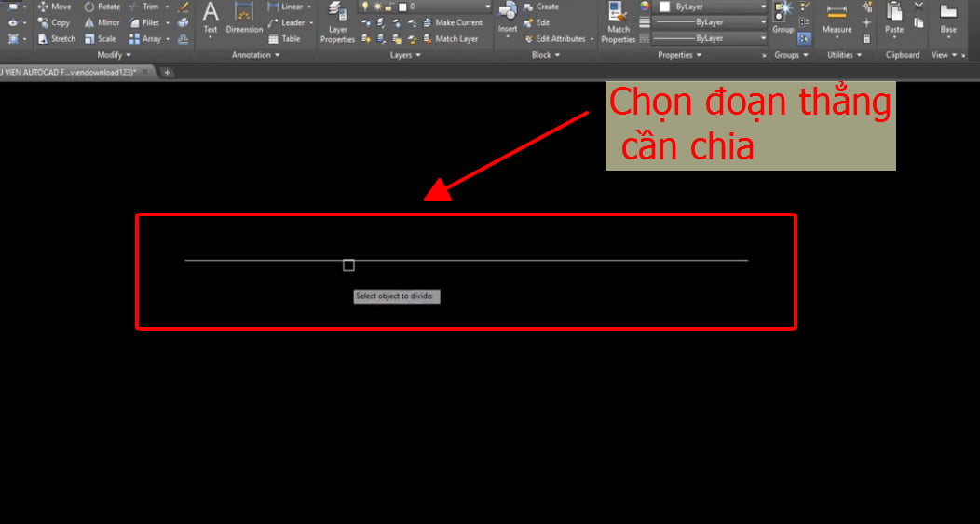Open the Array tool dropdown arrow
This screenshot has height=524, width=980.
[168, 39]
